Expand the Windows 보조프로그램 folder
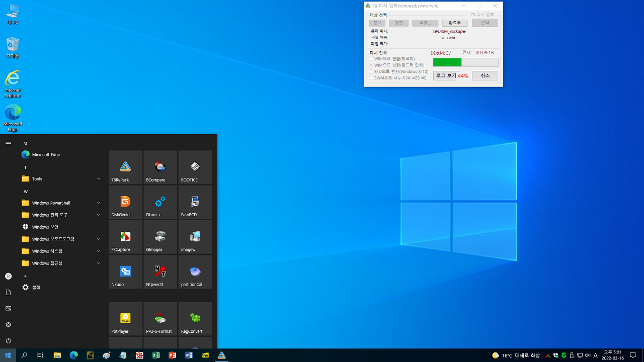This screenshot has width=644, height=362. click(x=61, y=239)
